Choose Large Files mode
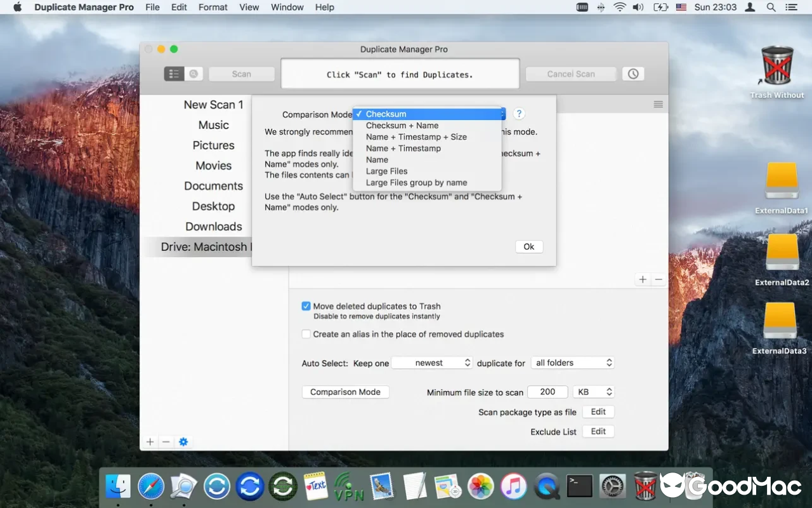The width and height of the screenshot is (812, 508). coord(427,171)
